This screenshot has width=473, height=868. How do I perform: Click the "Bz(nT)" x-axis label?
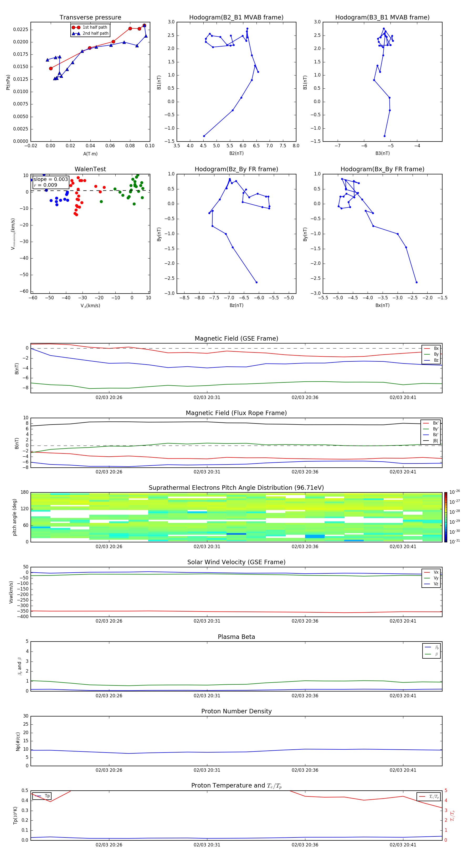(x=236, y=305)
